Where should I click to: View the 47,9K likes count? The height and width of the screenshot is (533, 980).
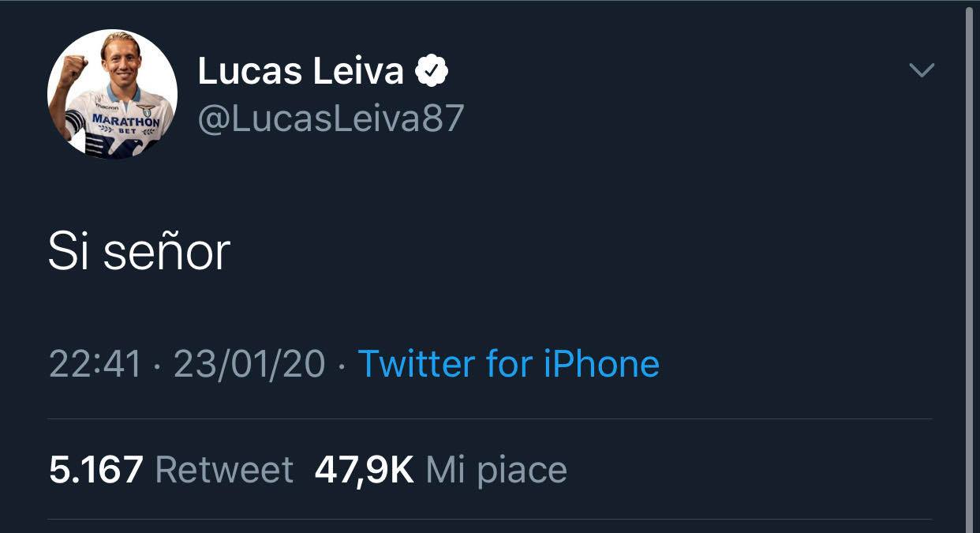pos(364,470)
